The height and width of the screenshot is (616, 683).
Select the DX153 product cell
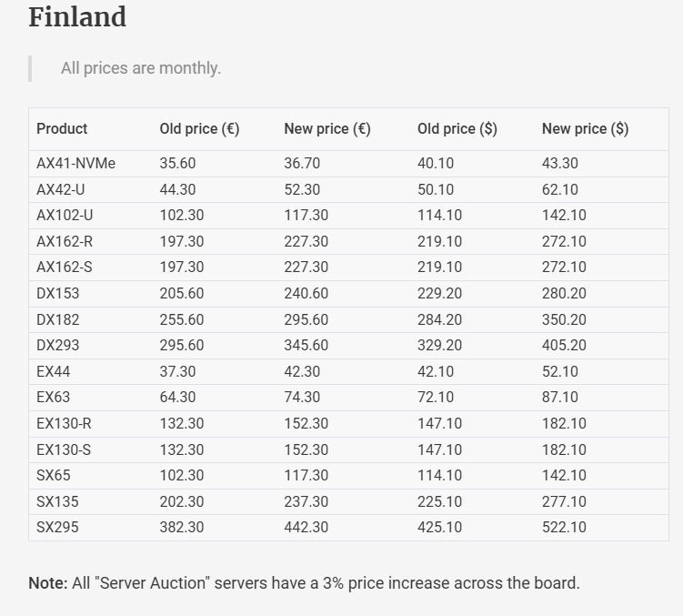tap(57, 294)
